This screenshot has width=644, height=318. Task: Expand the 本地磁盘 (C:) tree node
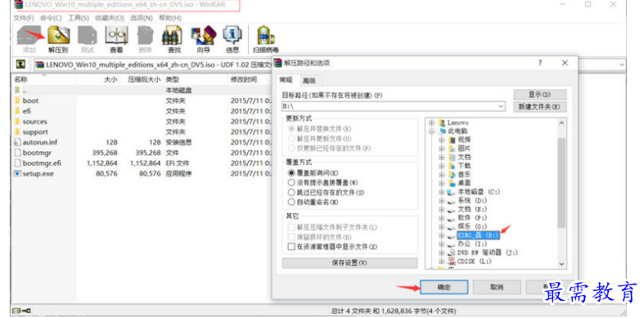(x=442, y=192)
